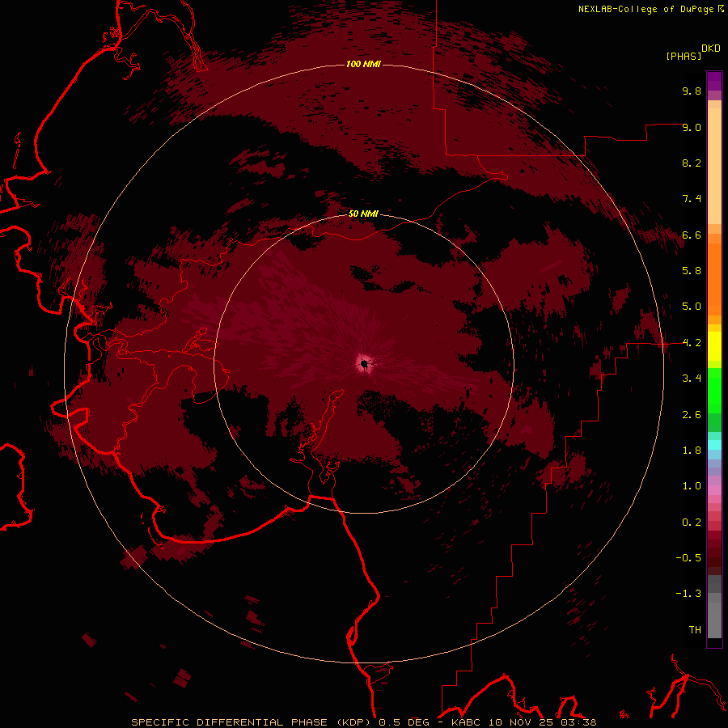Click the orange segment of the color bar
Screen dimensions: 728x728
click(714, 279)
